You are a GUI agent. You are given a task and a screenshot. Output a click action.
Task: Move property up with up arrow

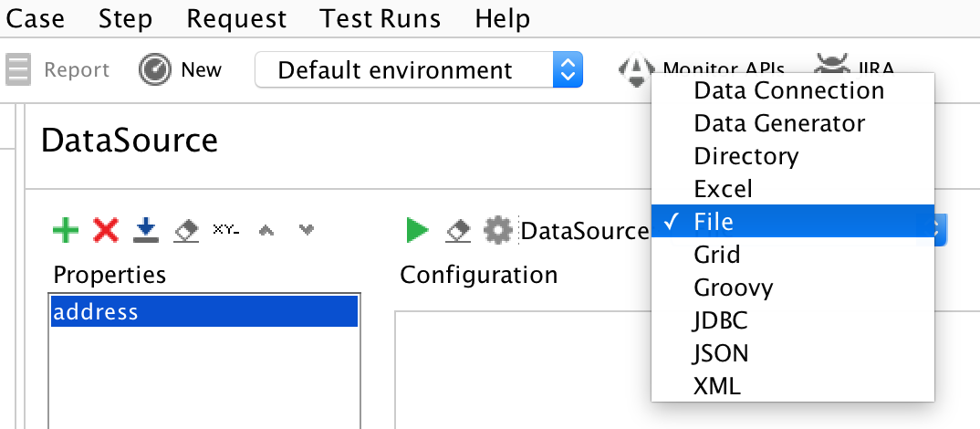click(x=266, y=230)
